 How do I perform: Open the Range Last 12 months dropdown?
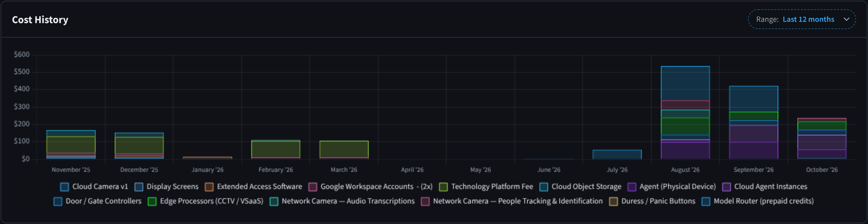click(x=802, y=19)
